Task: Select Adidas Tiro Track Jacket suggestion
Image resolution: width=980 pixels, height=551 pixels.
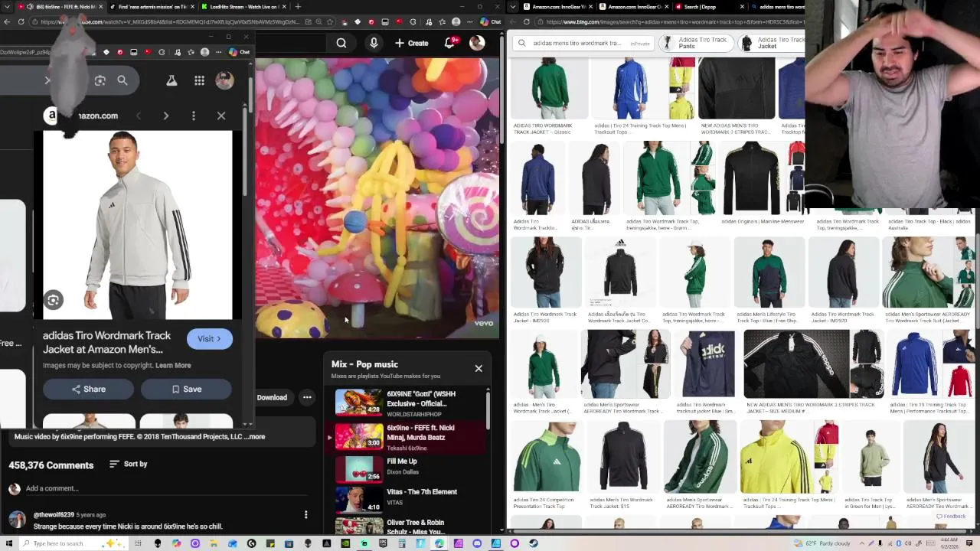Action: [773, 43]
